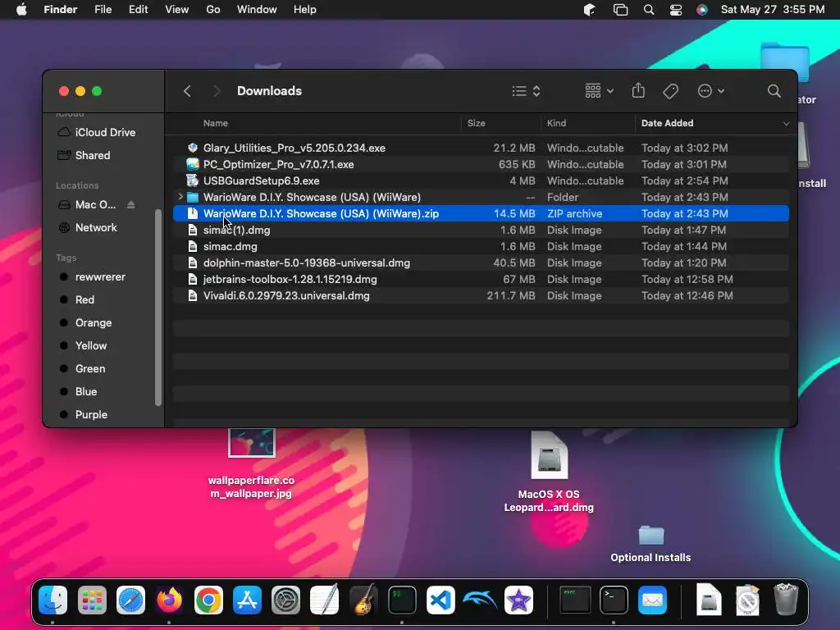Screen dimensions: 840x630
Task: Click the Siri menu bar icon
Action: pyautogui.click(x=702, y=10)
